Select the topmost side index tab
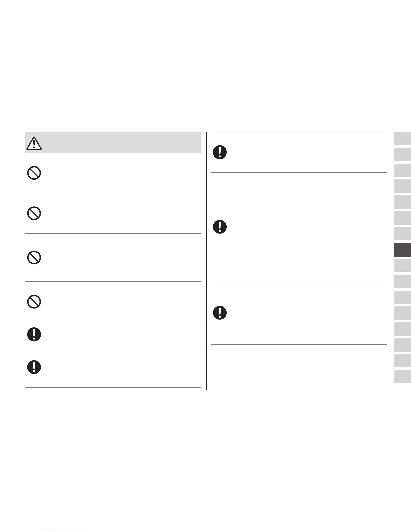Screen dimensions: 411x532 (x=402, y=139)
